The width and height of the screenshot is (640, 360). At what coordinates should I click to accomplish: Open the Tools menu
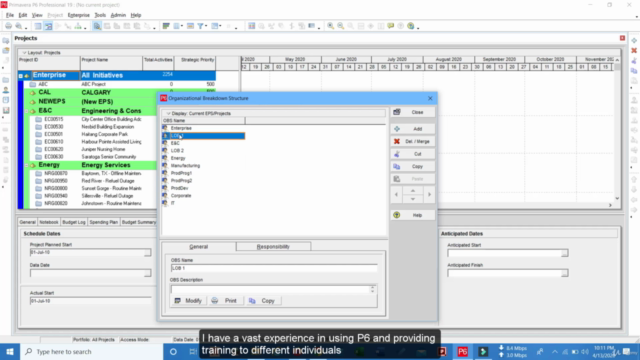click(100, 15)
